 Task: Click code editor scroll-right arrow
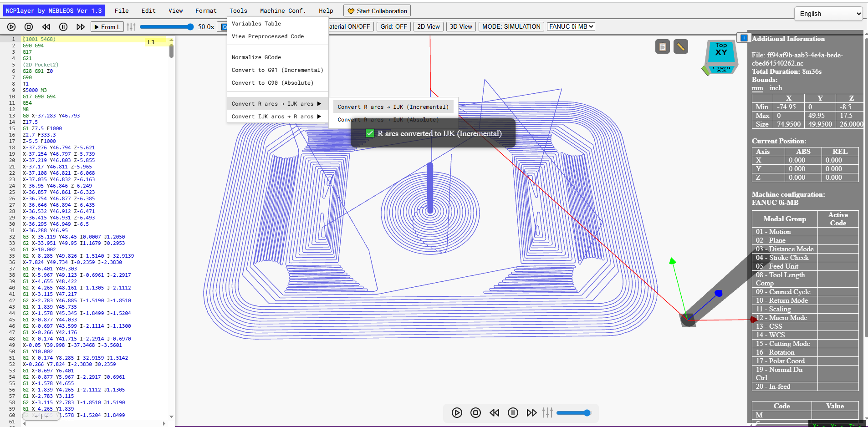164,423
